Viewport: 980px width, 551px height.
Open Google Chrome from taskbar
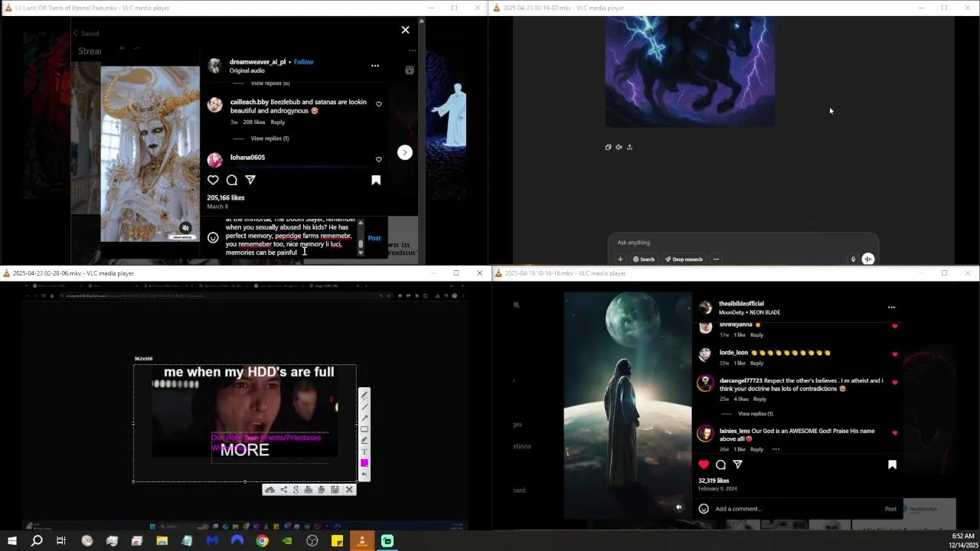262,541
